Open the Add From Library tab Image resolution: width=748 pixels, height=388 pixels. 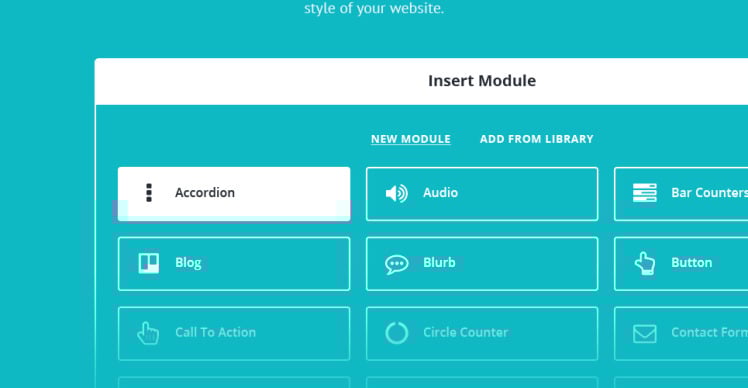537,139
